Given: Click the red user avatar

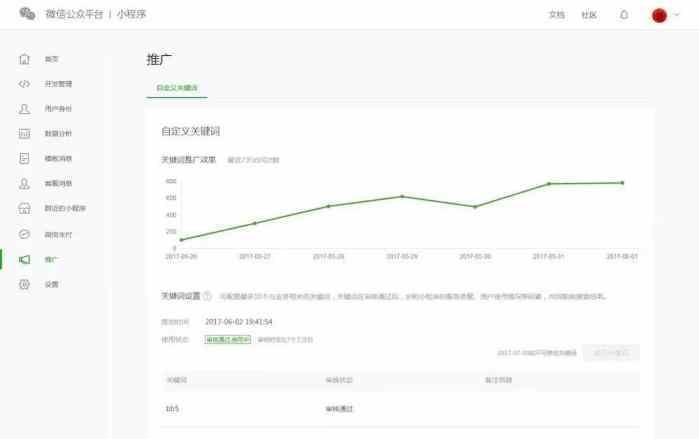Looking at the screenshot, I should point(659,15).
